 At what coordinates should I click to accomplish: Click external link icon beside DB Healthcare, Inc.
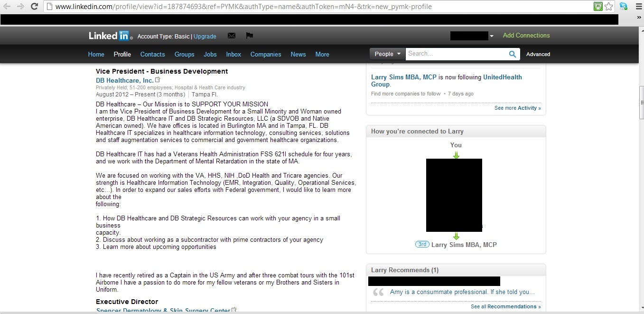(x=158, y=80)
